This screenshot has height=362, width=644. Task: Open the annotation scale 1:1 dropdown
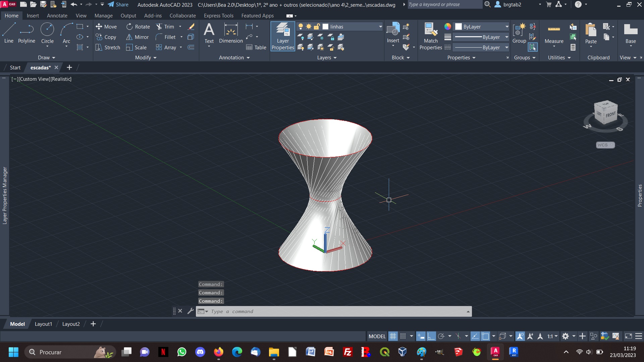[x=552, y=336]
